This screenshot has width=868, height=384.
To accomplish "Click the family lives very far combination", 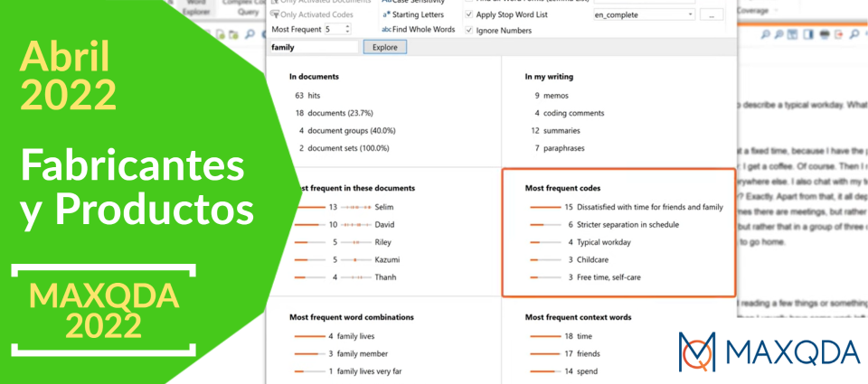I will [349, 371].
